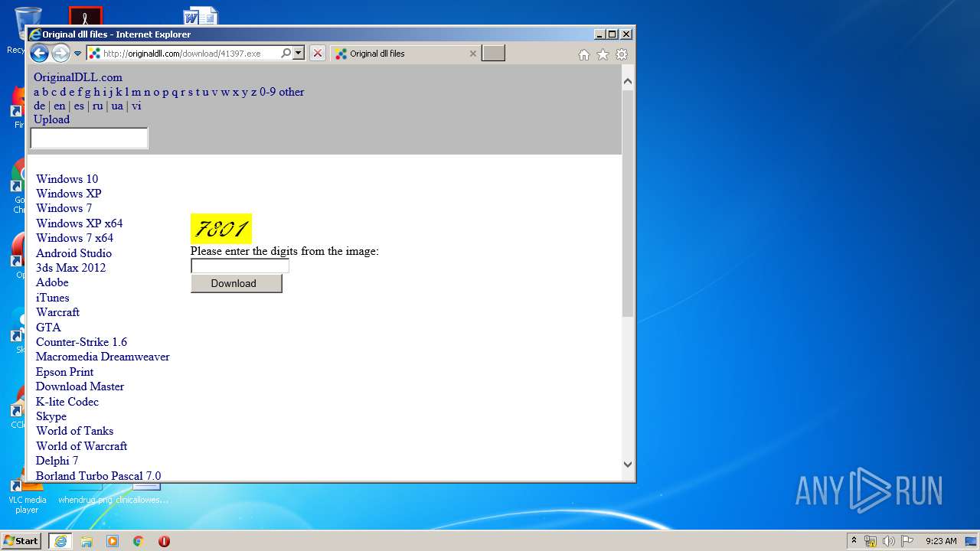Open the Delphi 7 link
The width and height of the screenshot is (980, 551).
(x=57, y=461)
